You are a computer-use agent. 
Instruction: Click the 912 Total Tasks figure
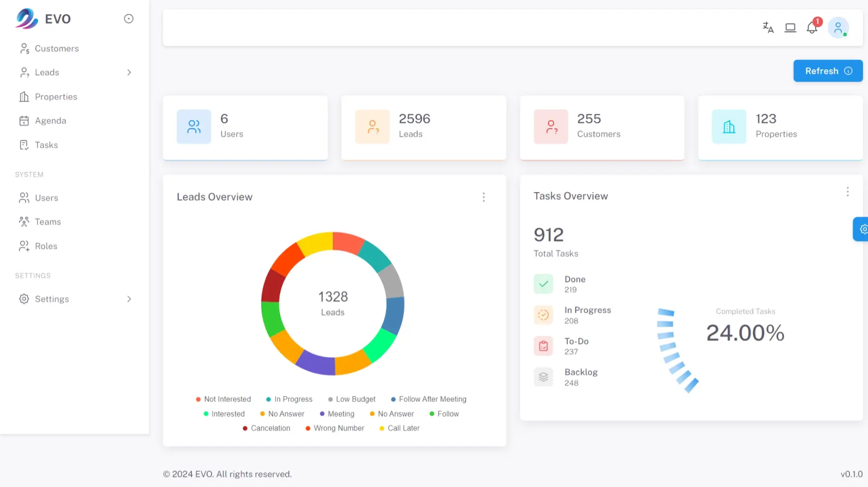548,235
